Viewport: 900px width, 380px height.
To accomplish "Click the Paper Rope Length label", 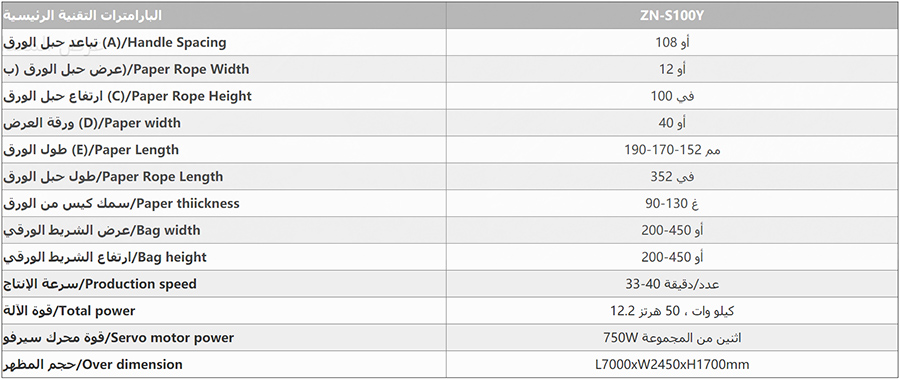I will [113, 177].
